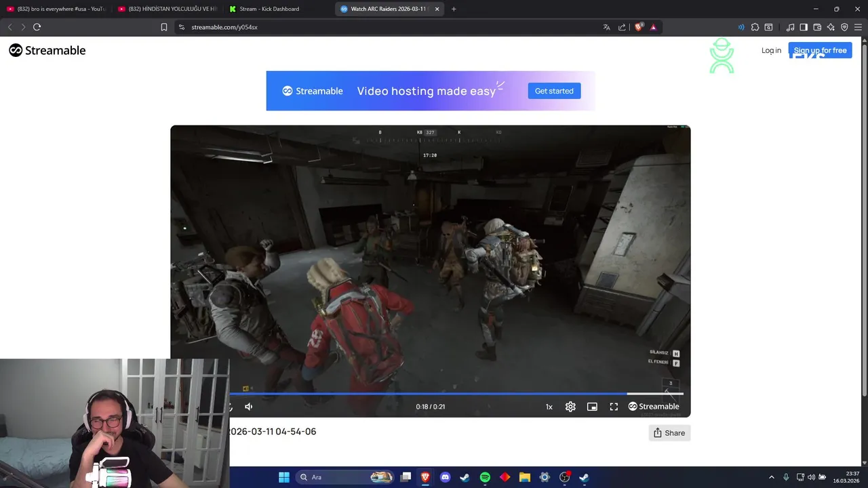Image resolution: width=868 pixels, height=488 pixels.
Task: Click Get started in the banner
Action: 554,91
